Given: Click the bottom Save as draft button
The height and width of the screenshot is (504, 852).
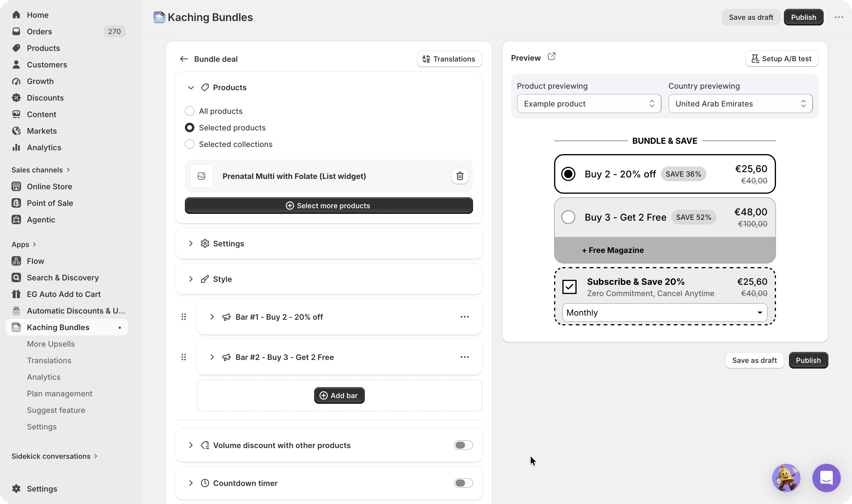Looking at the screenshot, I should click(x=755, y=360).
